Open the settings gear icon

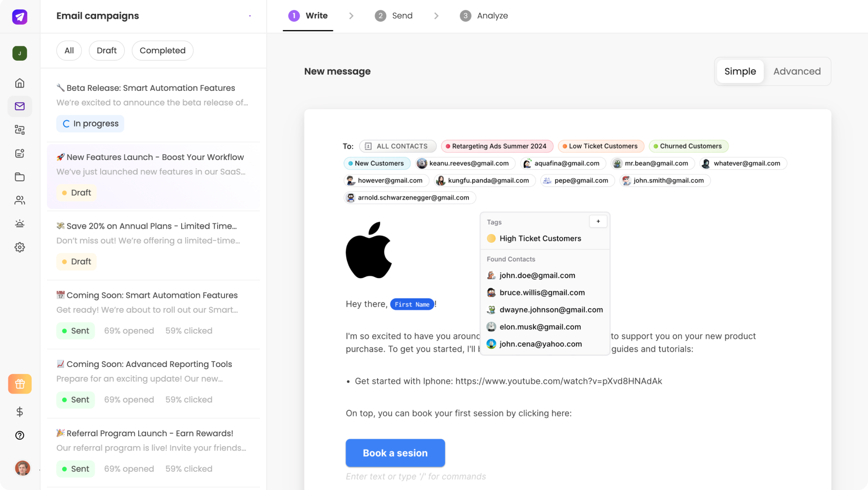click(x=20, y=247)
